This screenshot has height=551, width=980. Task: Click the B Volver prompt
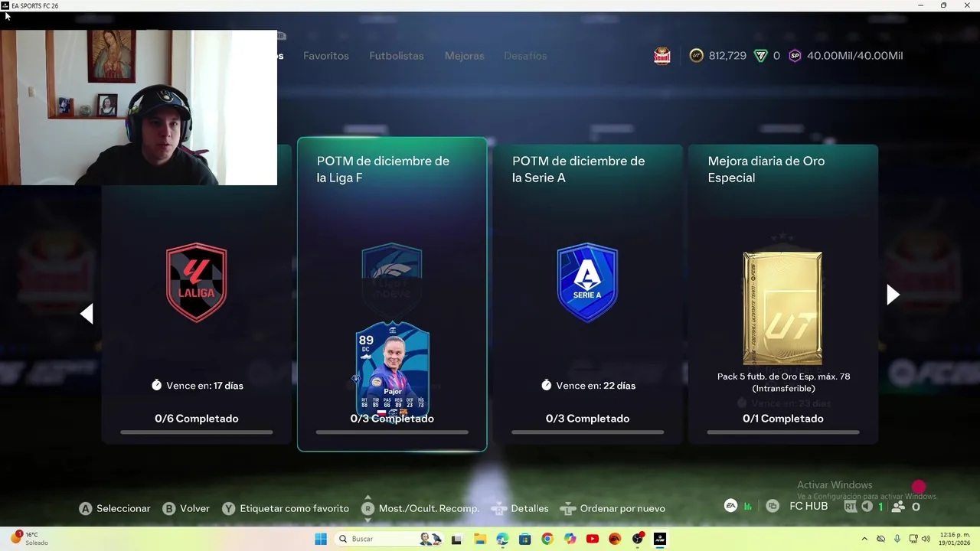tap(186, 508)
